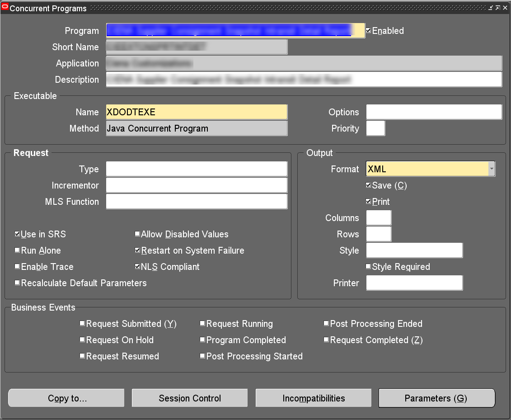Enable Request On Hold business event
The image size is (511, 420).
pos(82,340)
